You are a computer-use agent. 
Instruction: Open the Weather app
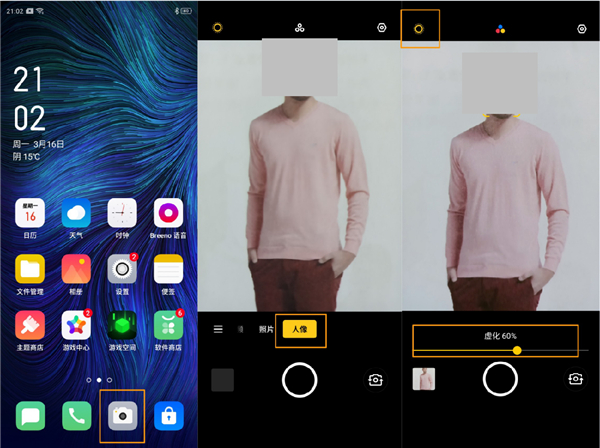76,213
